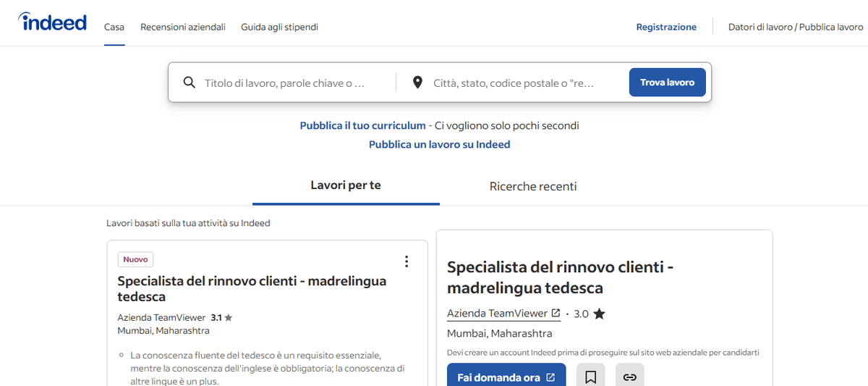Screen dimensions: 868x386
Task: Click the Registrazione link
Action: pyautogui.click(x=666, y=27)
